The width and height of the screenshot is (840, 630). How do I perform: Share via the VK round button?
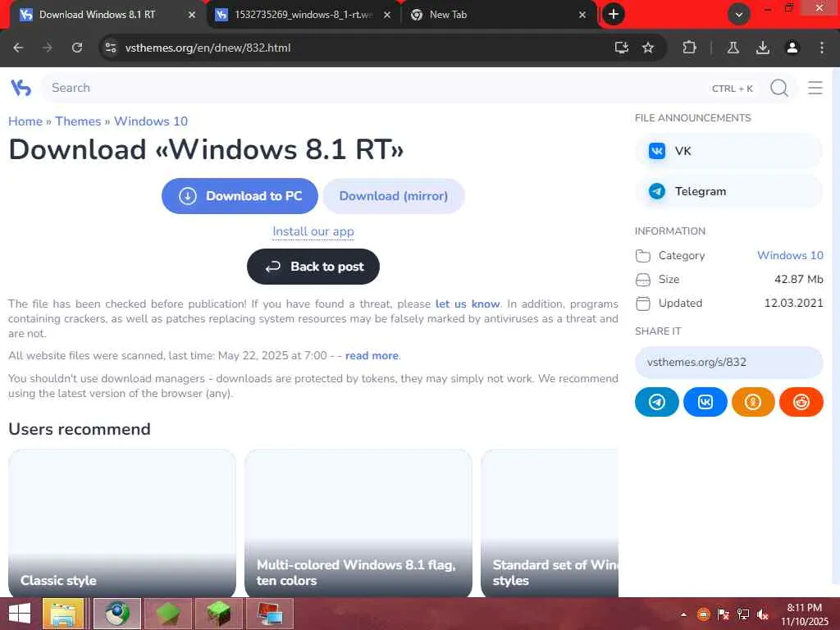[x=705, y=402]
